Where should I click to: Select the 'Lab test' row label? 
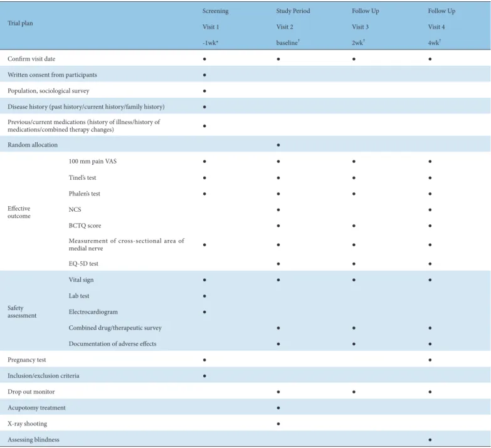click(79, 296)
